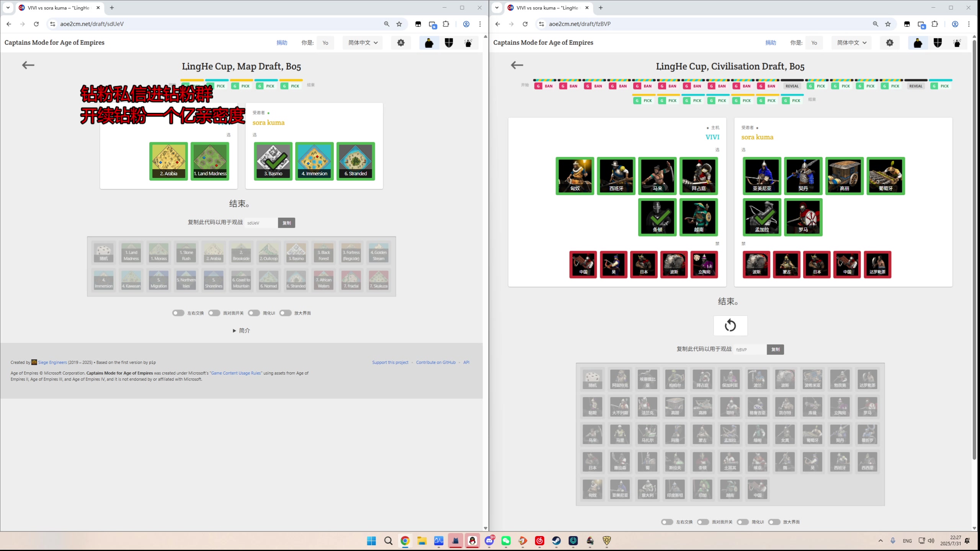Click the sdUeV spectate code field
The image size is (980, 551).
(x=261, y=223)
